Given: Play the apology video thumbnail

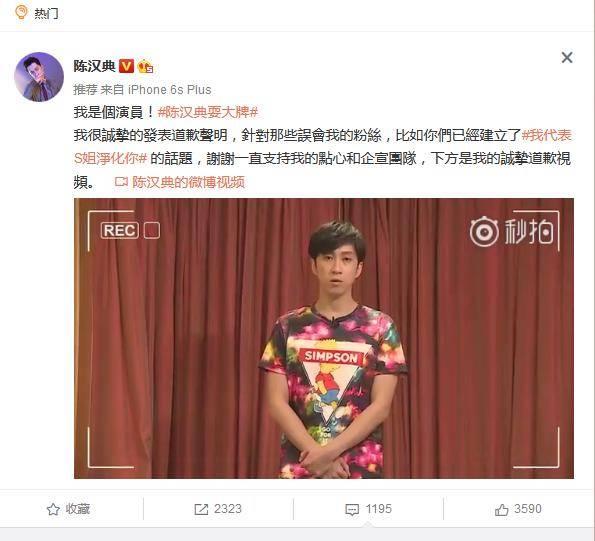Looking at the screenshot, I should click(x=324, y=338).
